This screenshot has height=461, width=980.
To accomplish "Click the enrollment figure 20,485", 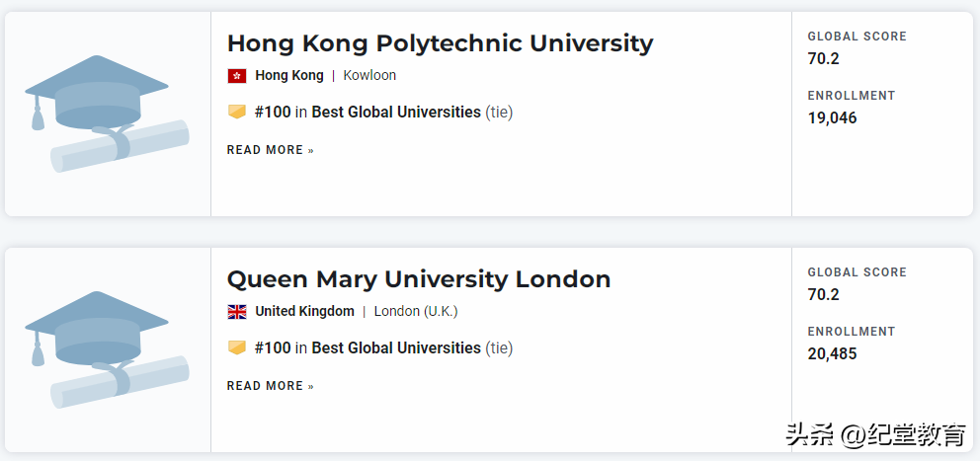I will coord(832,353).
